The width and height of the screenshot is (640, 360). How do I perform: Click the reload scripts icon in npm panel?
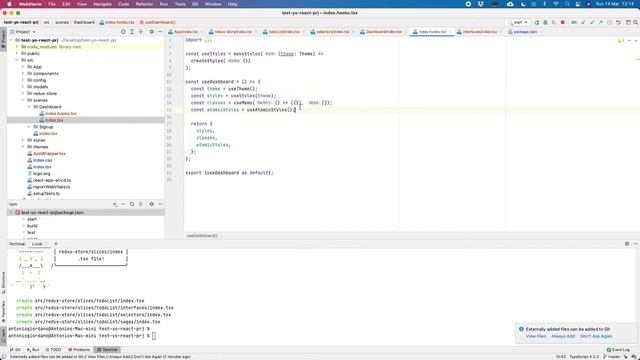coord(132,204)
